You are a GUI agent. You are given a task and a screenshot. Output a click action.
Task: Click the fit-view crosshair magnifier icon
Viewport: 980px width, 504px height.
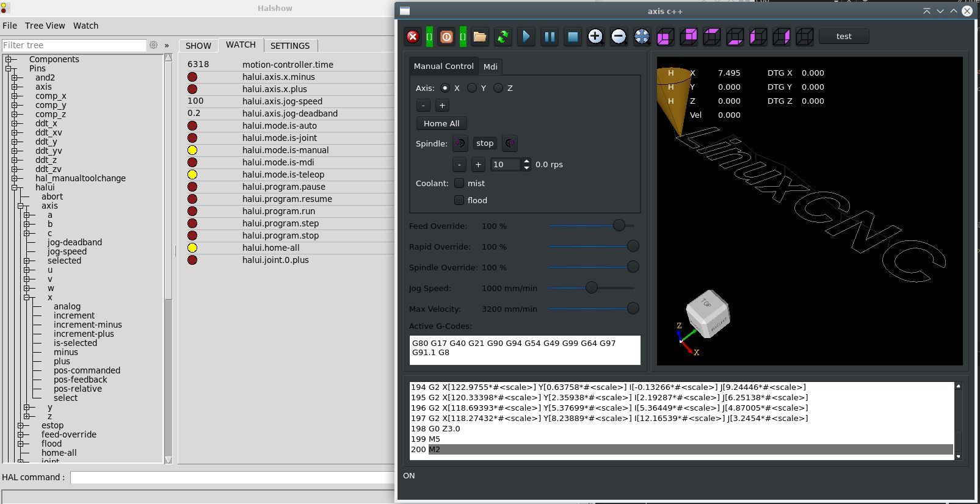(x=642, y=37)
